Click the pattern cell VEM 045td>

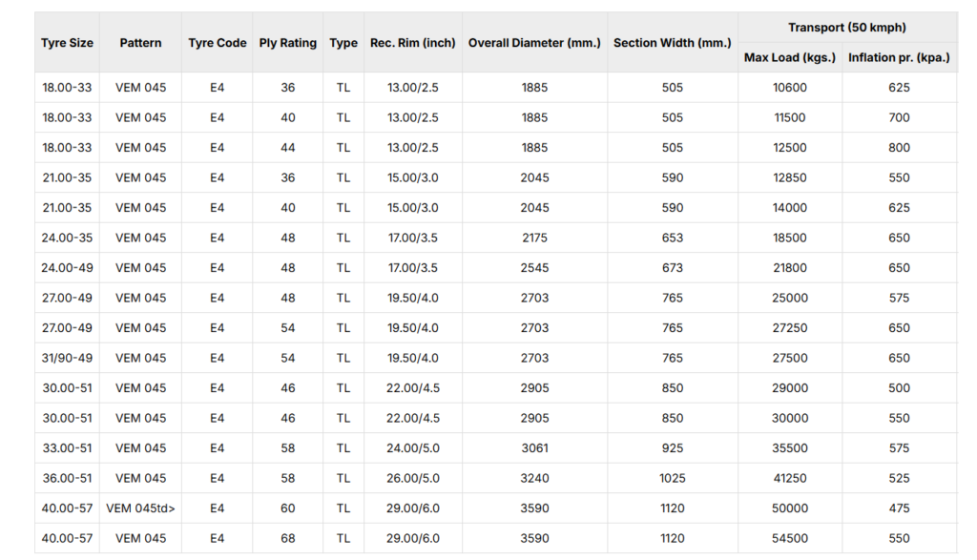pos(141,508)
